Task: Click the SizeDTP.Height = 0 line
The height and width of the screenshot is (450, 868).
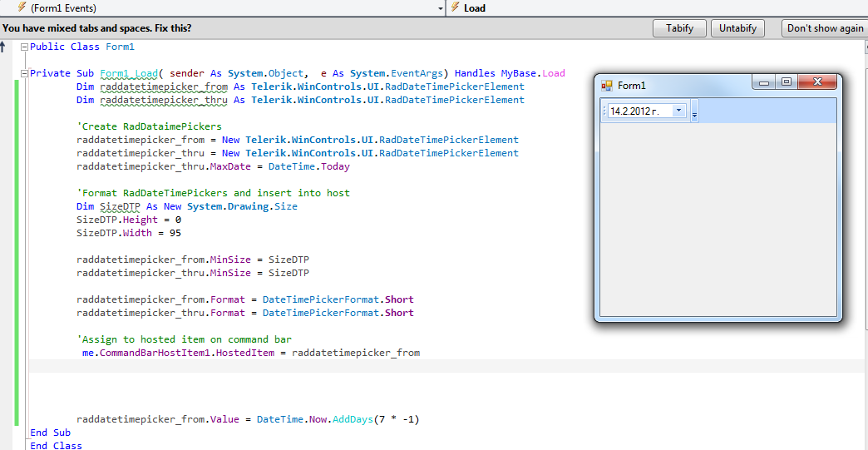Action: (x=128, y=220)
